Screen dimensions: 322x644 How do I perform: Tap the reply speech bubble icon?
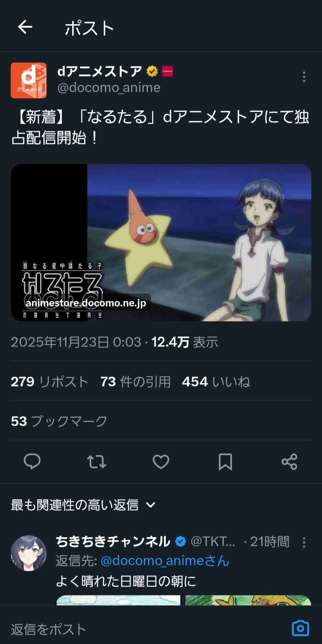pos(32,462)
